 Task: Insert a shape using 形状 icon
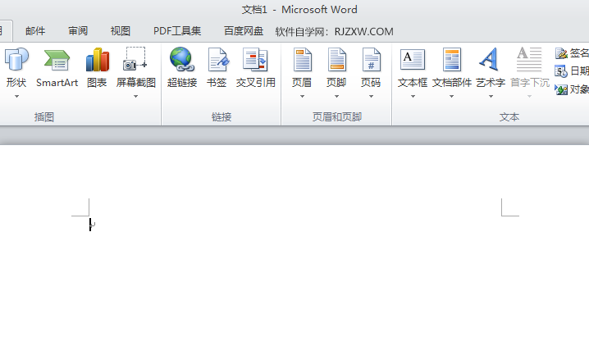pyautogui.click(x=16, y=60)
